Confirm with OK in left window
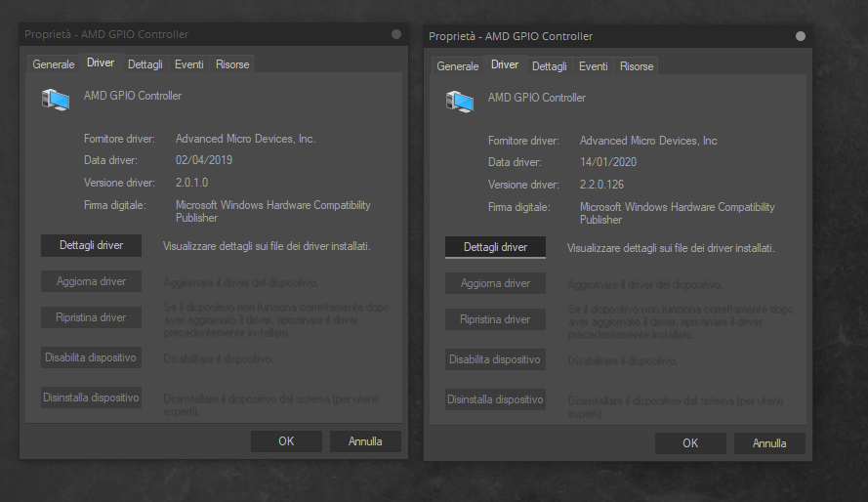 [286, 441]
